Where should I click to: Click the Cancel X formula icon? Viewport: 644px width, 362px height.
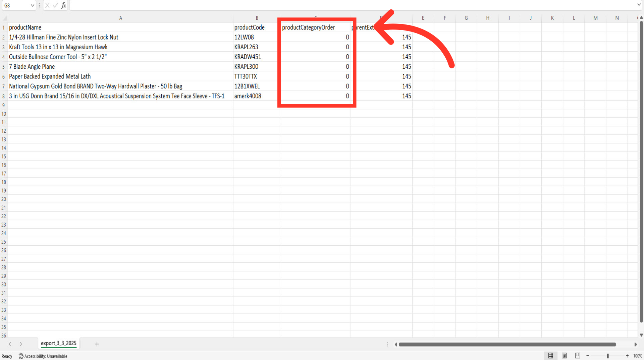(47, 5)
